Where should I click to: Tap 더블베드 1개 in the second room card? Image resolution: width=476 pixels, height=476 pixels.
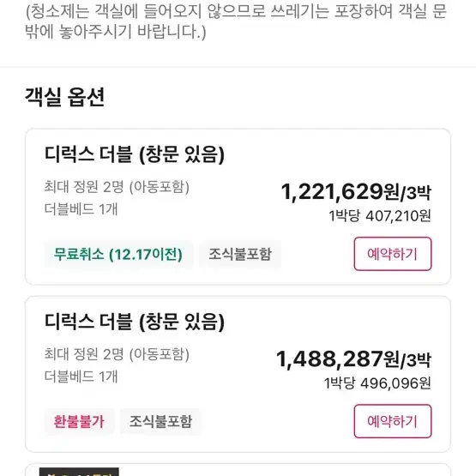coord(81,377)
